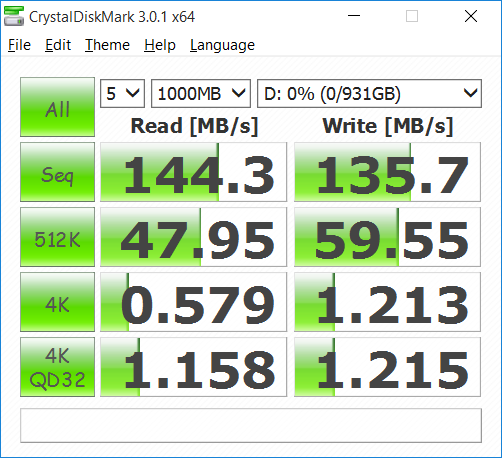This screenshot has height=458, width=502.
Task: Start the Seq sequential test
Action: click(x=57, y=172)
